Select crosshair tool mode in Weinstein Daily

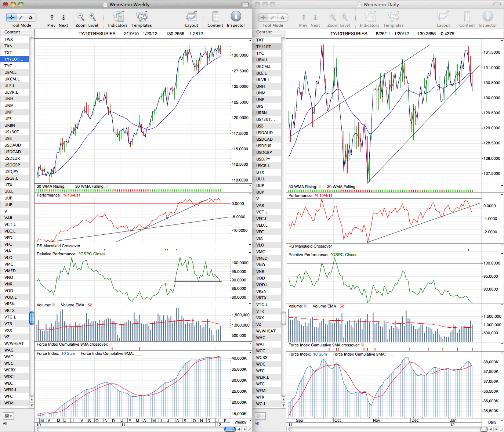(x=263, y=17)
